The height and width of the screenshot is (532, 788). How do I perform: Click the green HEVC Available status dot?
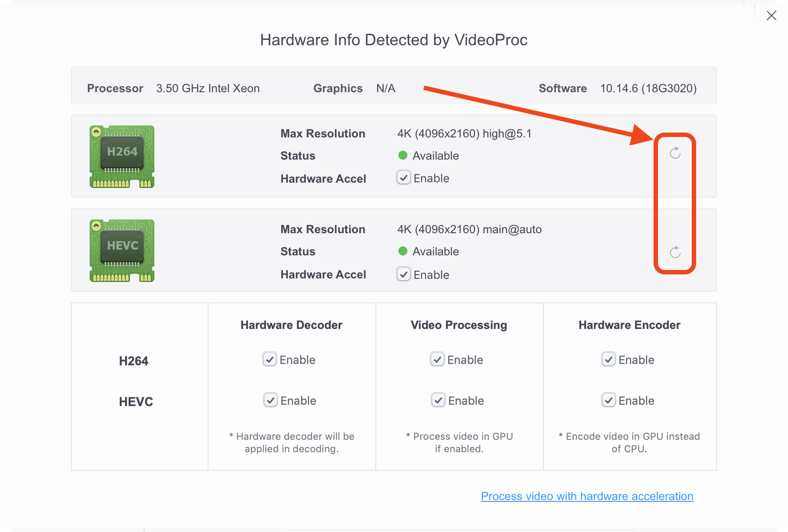coord(403,251)
